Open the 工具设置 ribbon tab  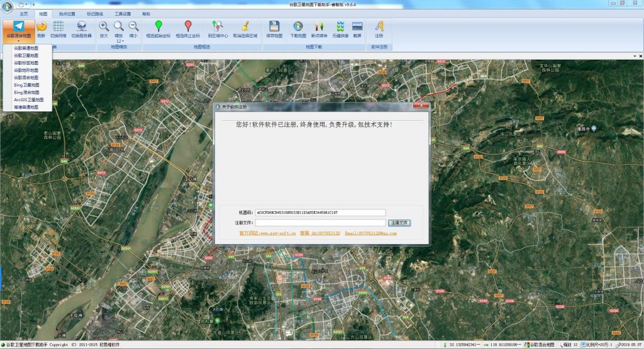tap(123, 14)
